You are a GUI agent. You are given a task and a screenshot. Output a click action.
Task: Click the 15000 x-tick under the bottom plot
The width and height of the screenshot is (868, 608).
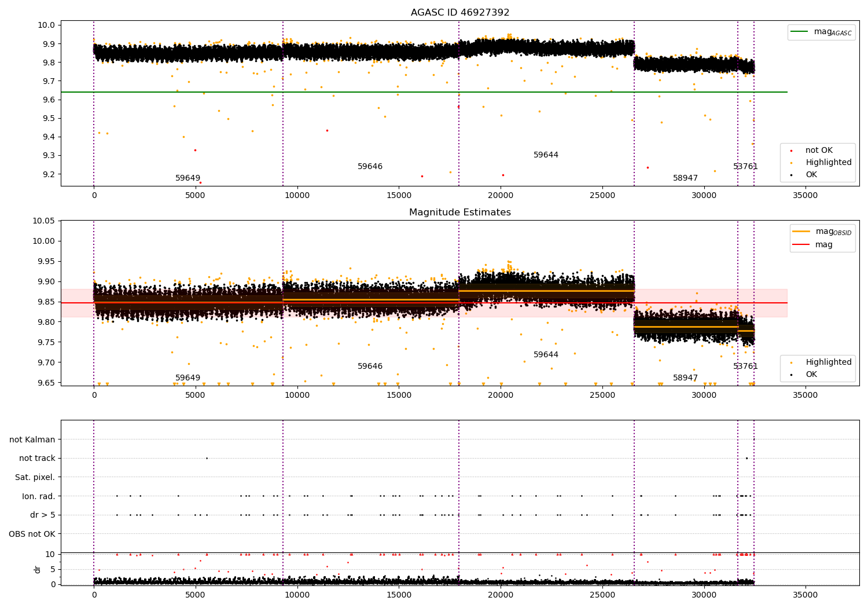pos(399,595)
